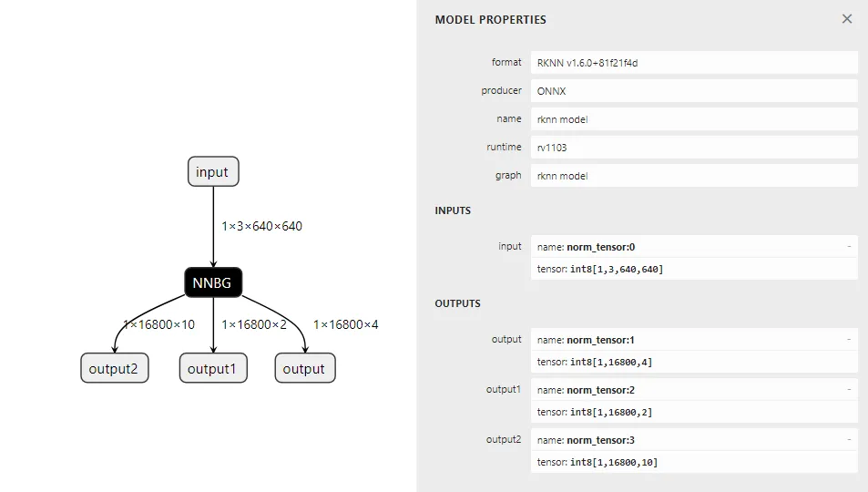The height and width of the screenshot is (492, 868).
Task: Select the output2 graph node
Action: click(115, 368)
